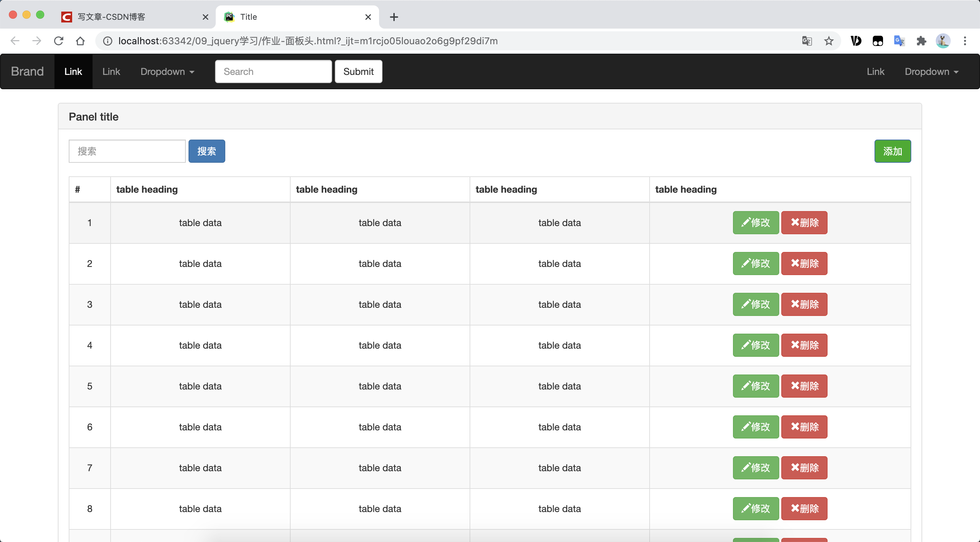Click the Google Translate extension icon
The width and height of the screenshot is (980, 542).
click(x=899, y=41)
